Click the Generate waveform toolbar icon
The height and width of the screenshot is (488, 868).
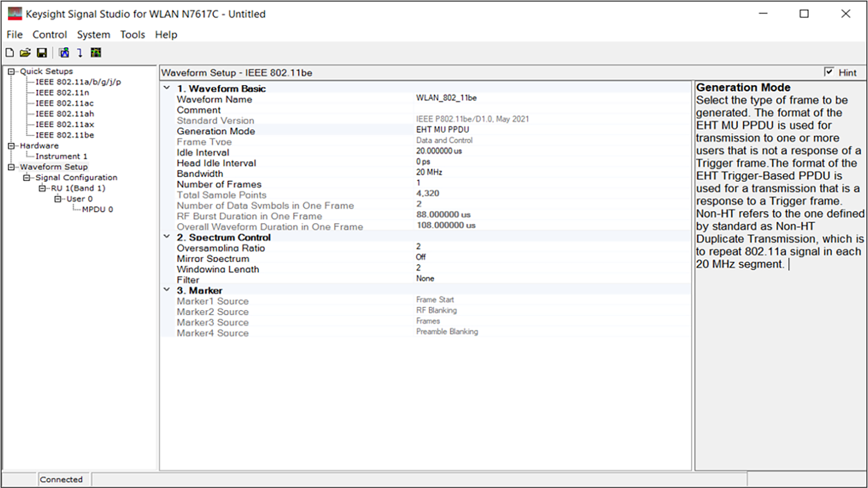64,53
